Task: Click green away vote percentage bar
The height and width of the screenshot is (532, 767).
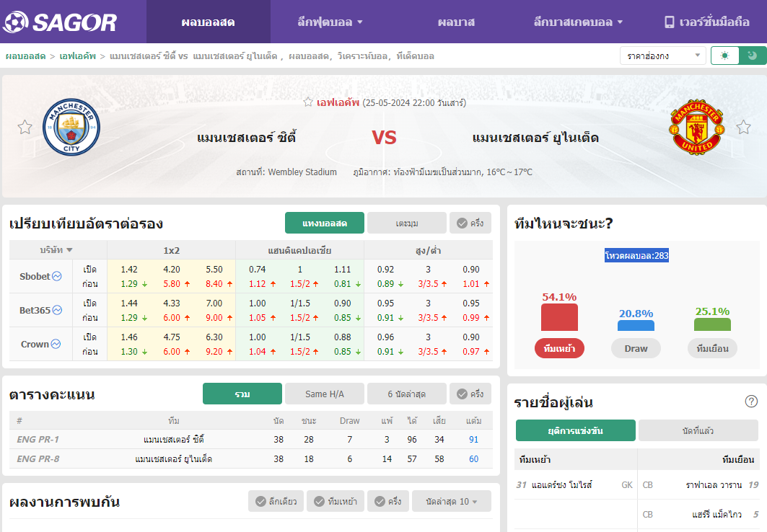Action: click(x=712, y=324)
